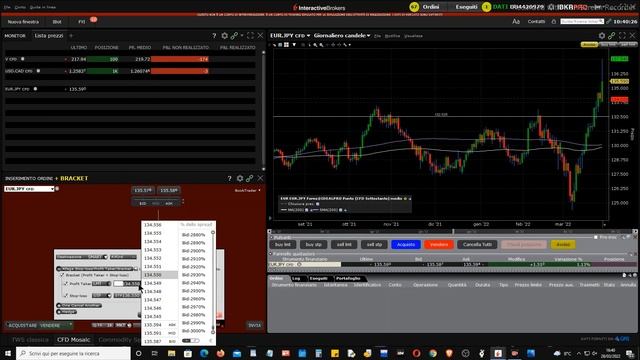Toggle the Pre-invio checkbox
640x360 pixels.
(596, 237)
